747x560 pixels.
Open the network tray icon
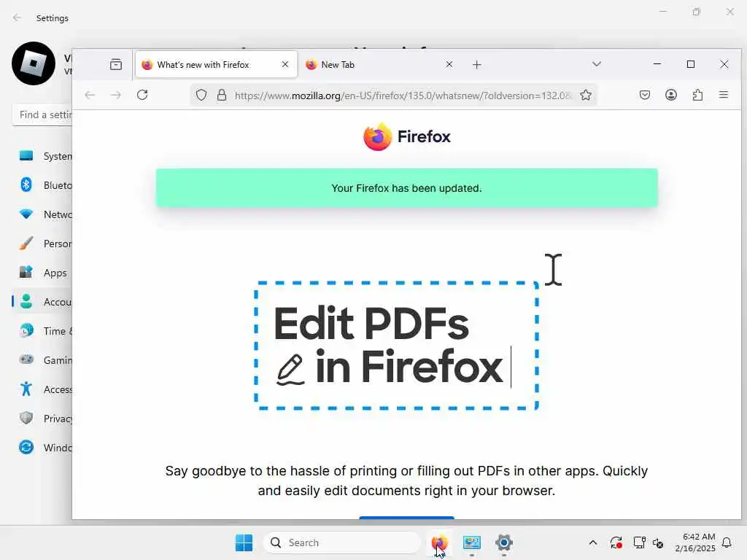point(639,542)
